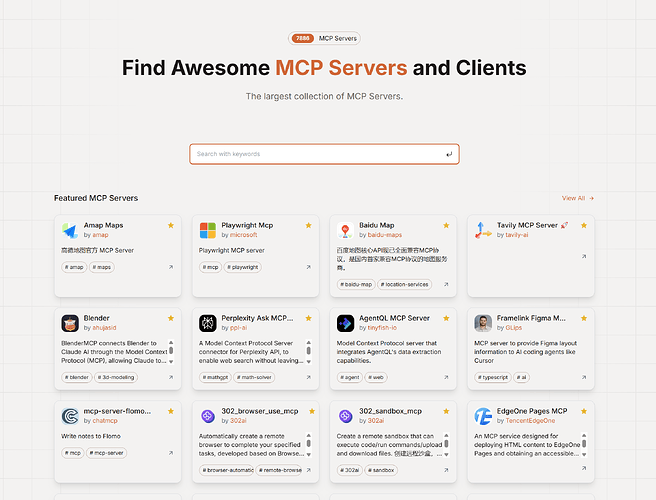656x500 pixels.
Task: Open Amap Maps via its arrow icon
Action: point(171,267)
